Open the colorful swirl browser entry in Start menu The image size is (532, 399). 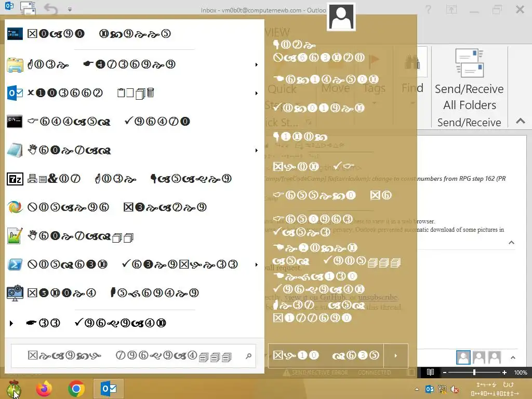point(134,207)
